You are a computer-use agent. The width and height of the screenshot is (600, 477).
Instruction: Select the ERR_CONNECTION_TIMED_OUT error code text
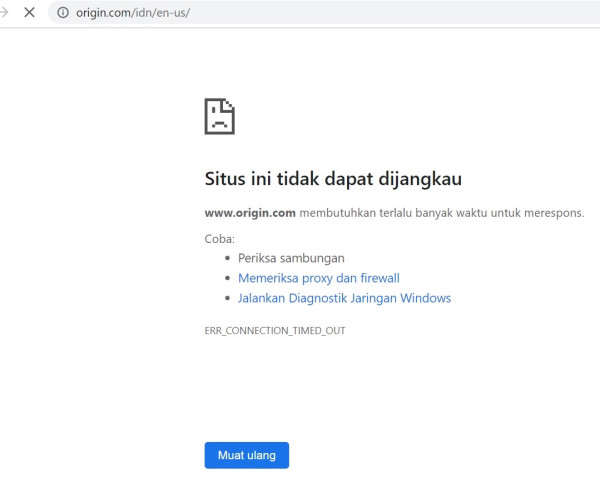point(275,330)
